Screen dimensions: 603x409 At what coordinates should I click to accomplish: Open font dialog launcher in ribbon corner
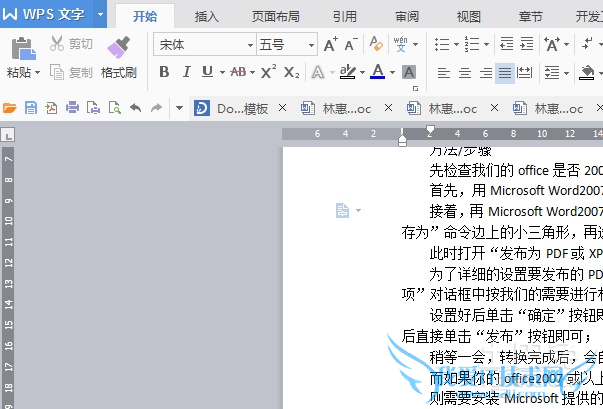(415, 88)
